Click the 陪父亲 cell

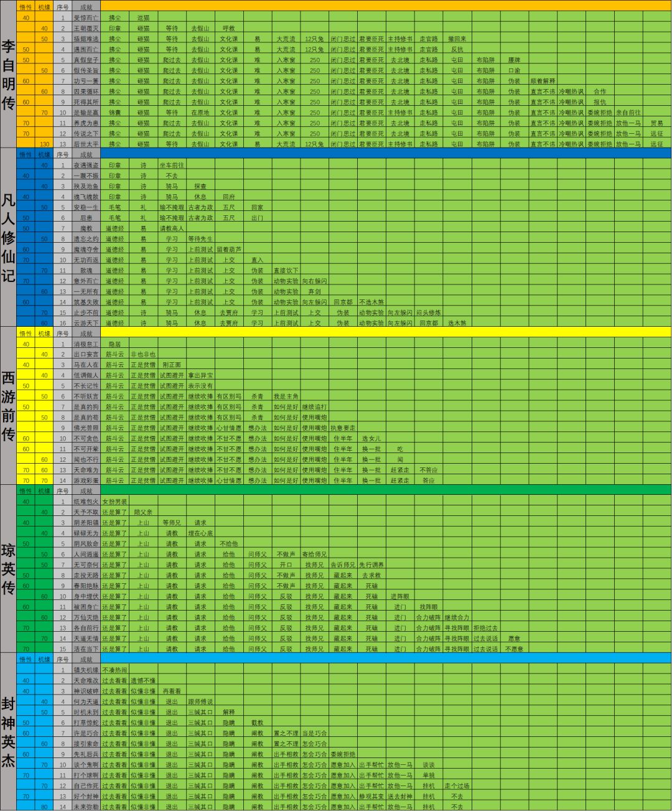[x=143, y=513]
